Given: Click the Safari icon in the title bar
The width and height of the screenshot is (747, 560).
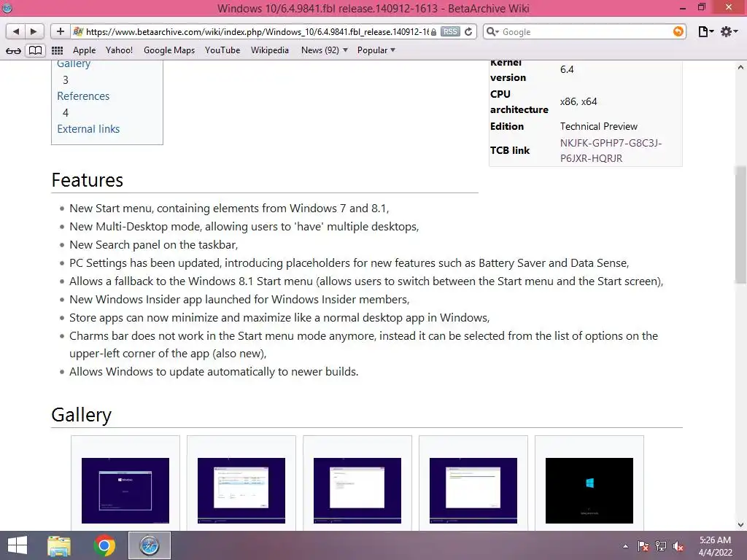Looking at the screenshot, I should coord(7,8).
